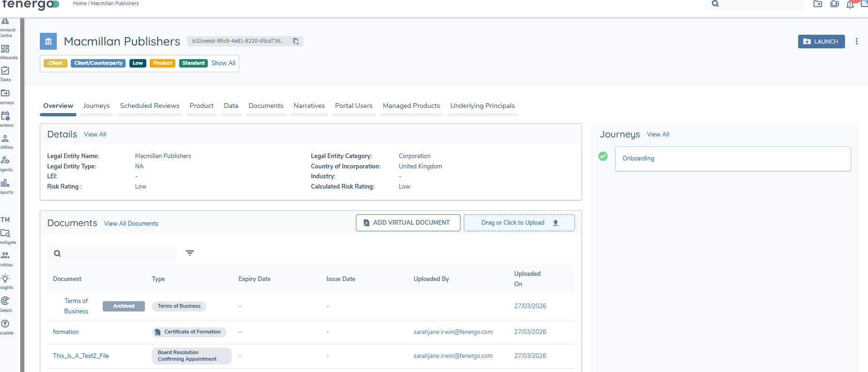This screenshot has width=868, height=372.
Task: Open Terms of Business document
Action: [76, 306]
